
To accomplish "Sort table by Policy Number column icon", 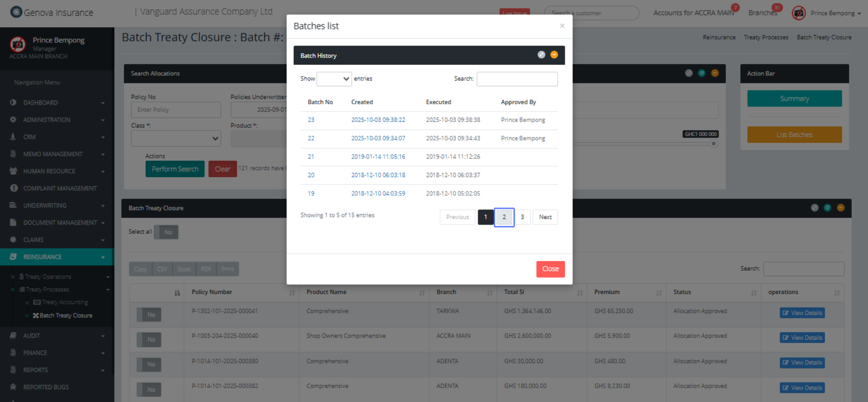I will coord(292,293).
